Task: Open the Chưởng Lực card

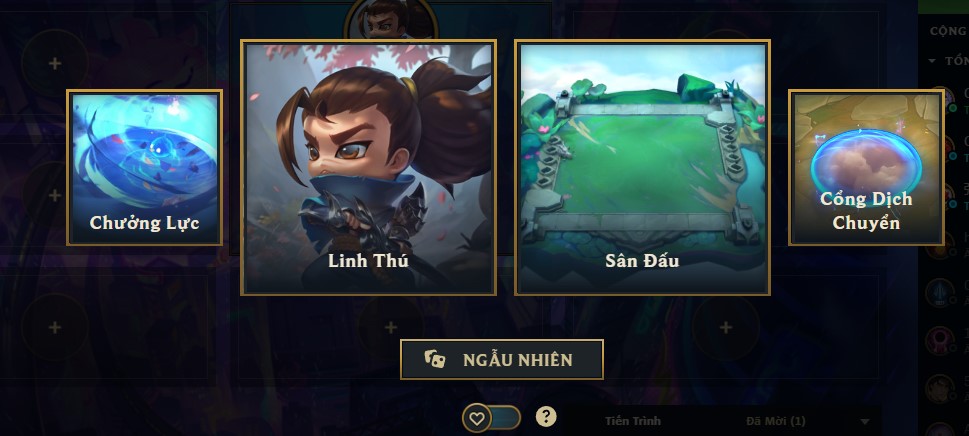Action: tap(145, 167)
